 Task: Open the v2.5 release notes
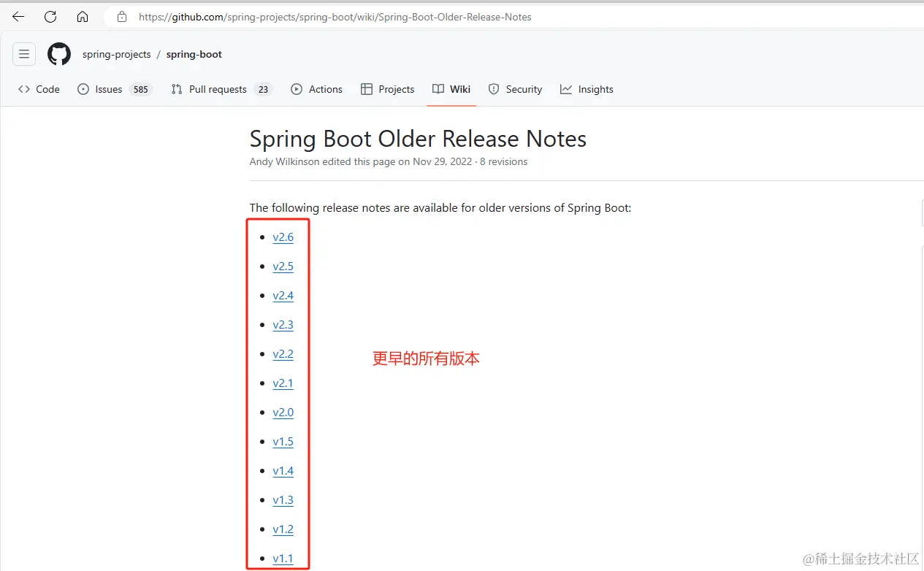pyautogui.click(x=283, y=267)
